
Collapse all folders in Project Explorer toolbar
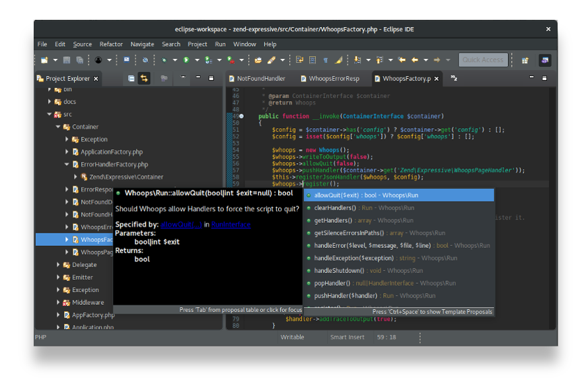point(132,78)
